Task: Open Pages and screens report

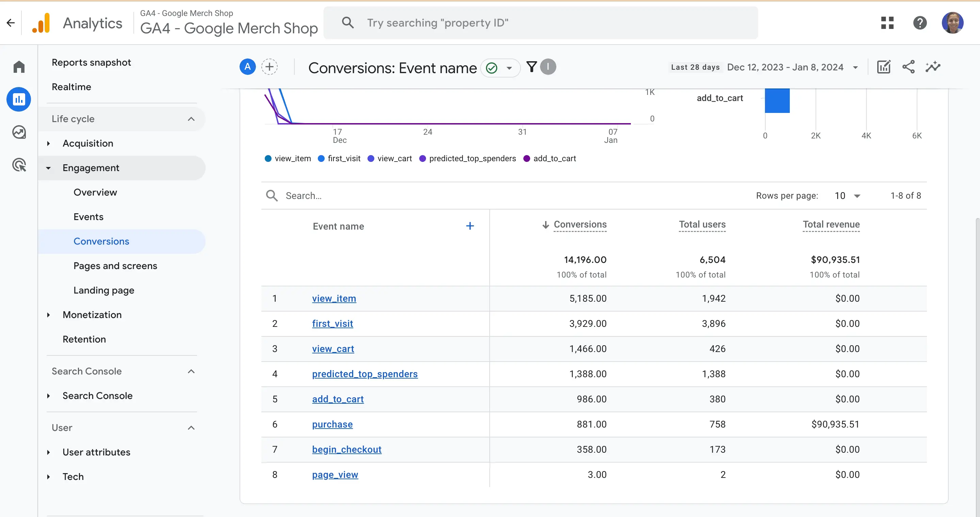Action: coord(115,266)
